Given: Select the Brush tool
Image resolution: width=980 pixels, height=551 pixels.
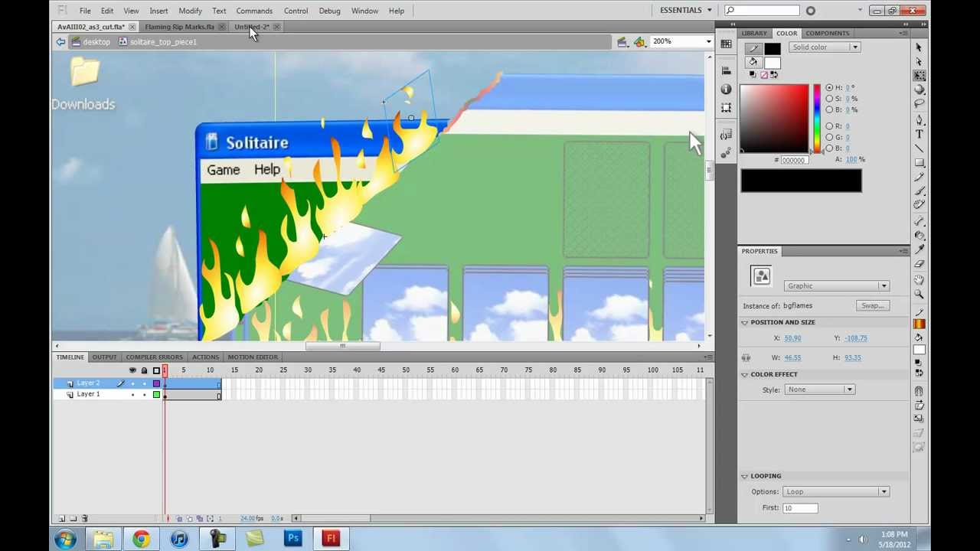Looking at the screenshot, I should [919, 191].
